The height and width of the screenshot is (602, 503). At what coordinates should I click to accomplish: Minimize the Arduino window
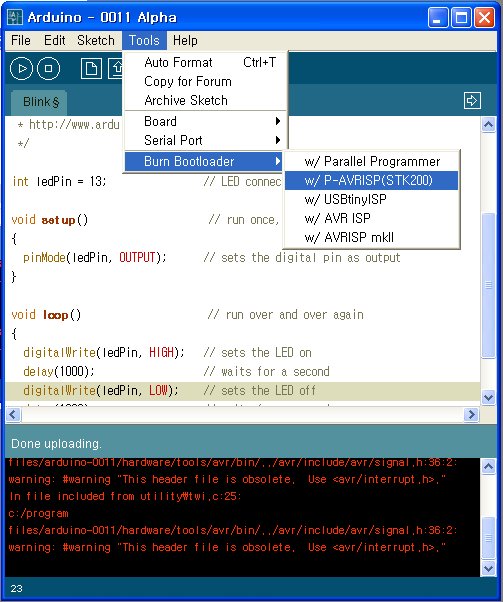(438, 18)
